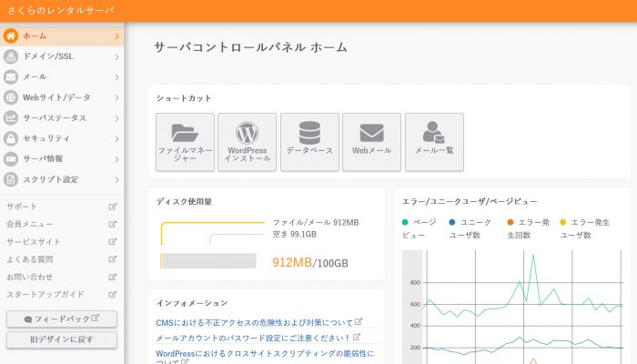Open the Database shortcut
Viewport: 637px width, 364px height.
point(309,142)
